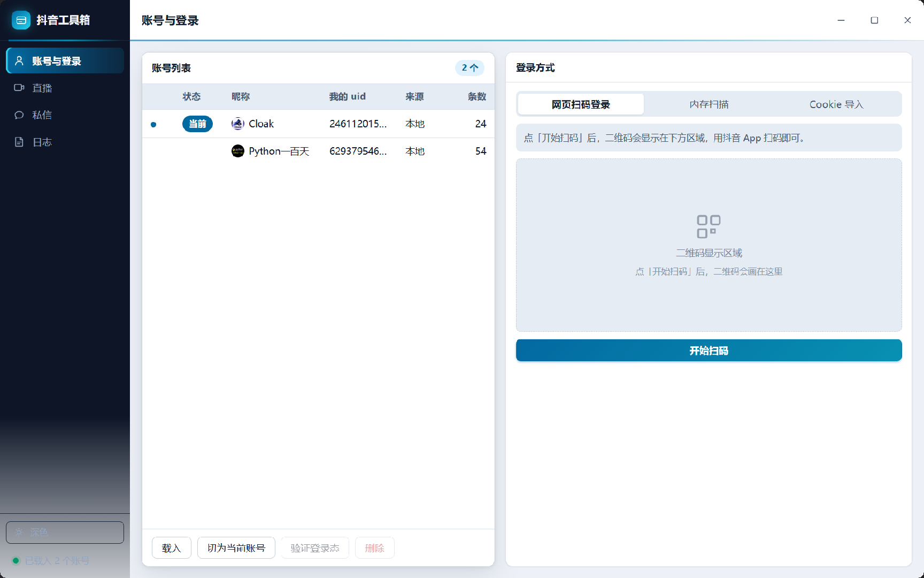Click the 已载入 2 个账号 status text

coord(57,561)
